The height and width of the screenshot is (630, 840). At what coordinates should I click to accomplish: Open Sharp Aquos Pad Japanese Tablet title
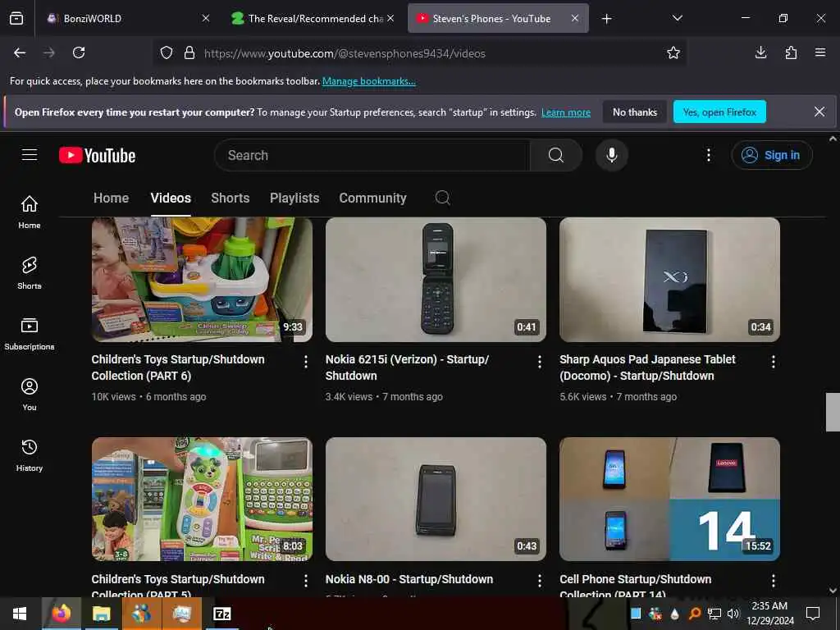pos(647,367)
